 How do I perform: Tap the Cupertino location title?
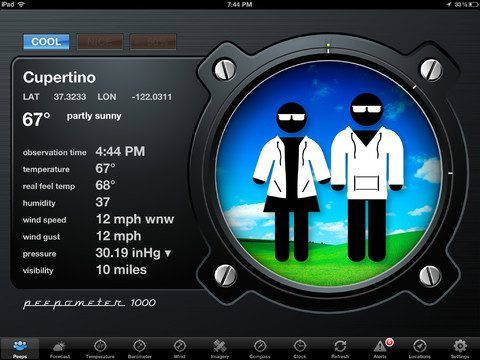click(x=59, y=78)
